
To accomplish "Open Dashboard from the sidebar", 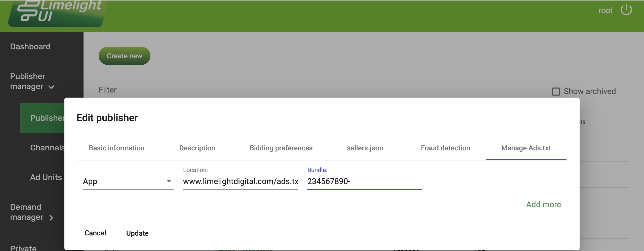I will click(x=30, y=47).
